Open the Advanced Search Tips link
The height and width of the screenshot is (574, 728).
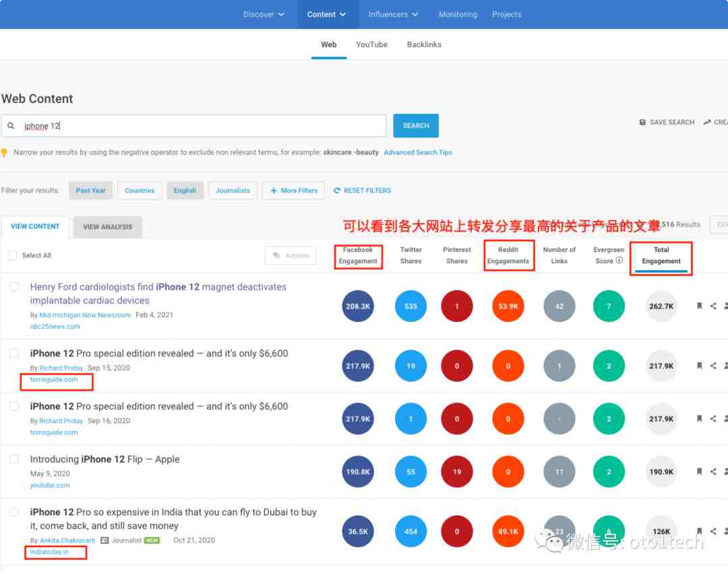click(418, 152)
